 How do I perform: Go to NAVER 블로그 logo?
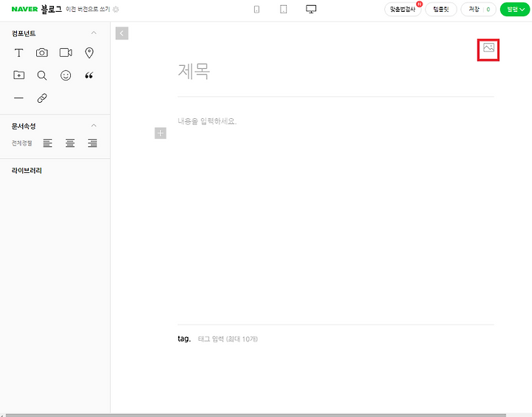[x=37, y=9]
